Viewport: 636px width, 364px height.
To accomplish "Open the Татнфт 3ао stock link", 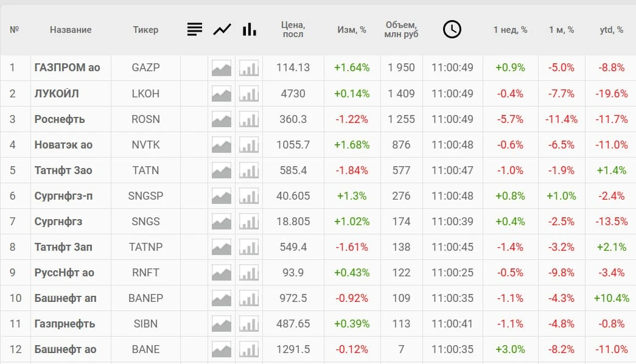I will point(63,170).
